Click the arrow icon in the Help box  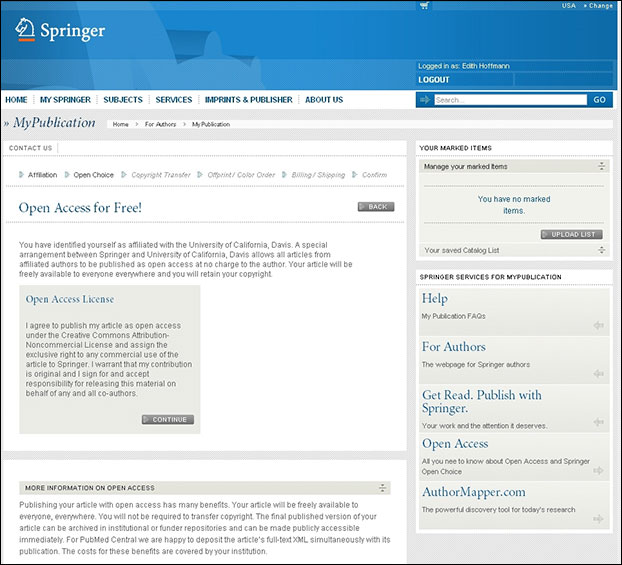click(598, 325)
